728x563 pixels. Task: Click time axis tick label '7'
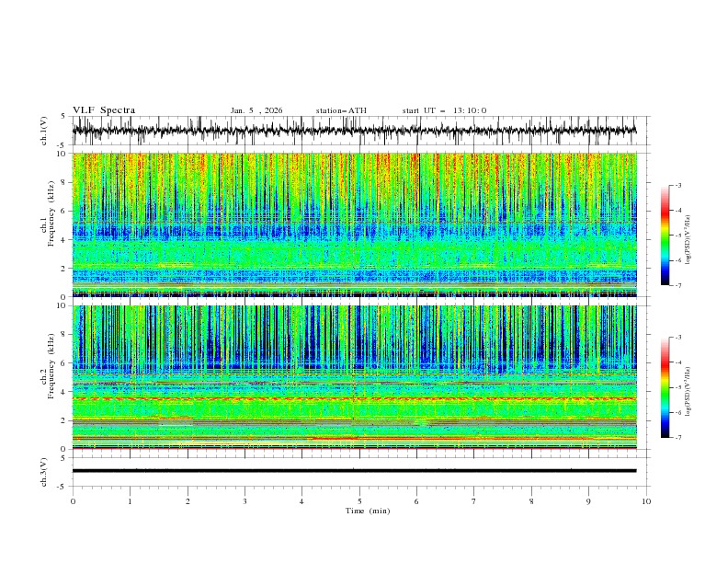(474, 501)
